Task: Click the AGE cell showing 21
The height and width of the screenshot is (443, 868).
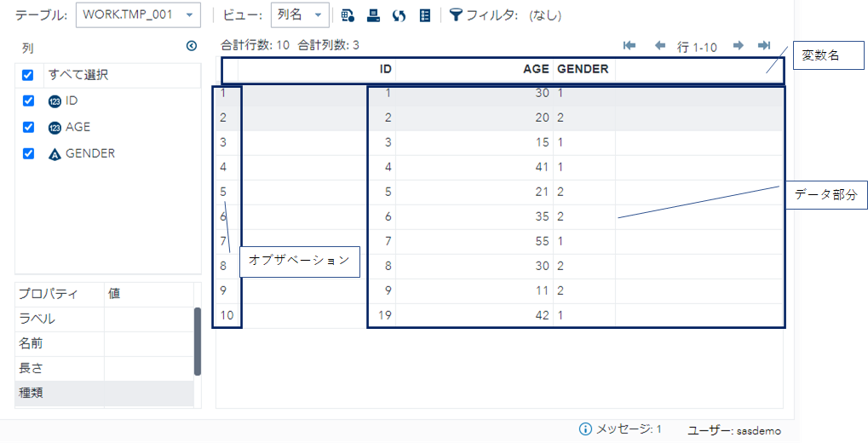Action: (474, 193)
